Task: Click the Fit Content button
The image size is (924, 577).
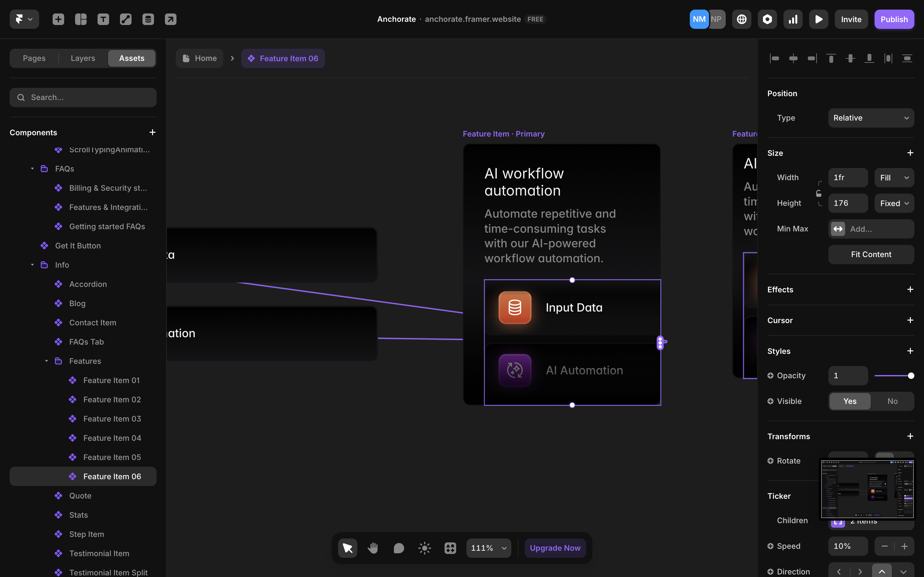Action: [x=871, y=254]
